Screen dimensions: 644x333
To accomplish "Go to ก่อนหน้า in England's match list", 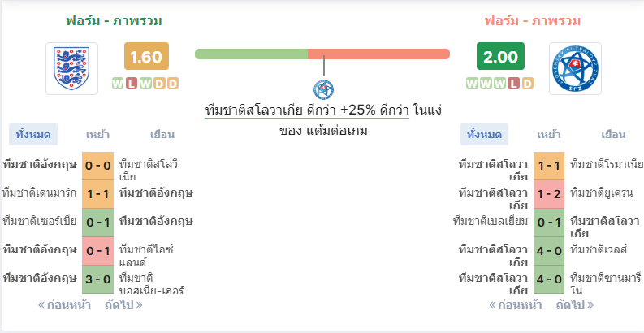I will (x=64, y=305).
